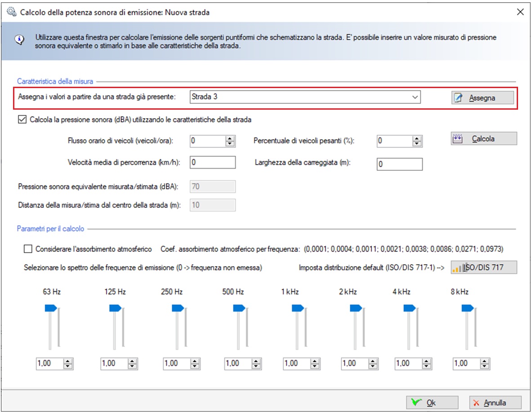Image resolution: width=532 pixels, height=414 pixels.
Task: Click the Assegna button
Action: click(483, 98)
